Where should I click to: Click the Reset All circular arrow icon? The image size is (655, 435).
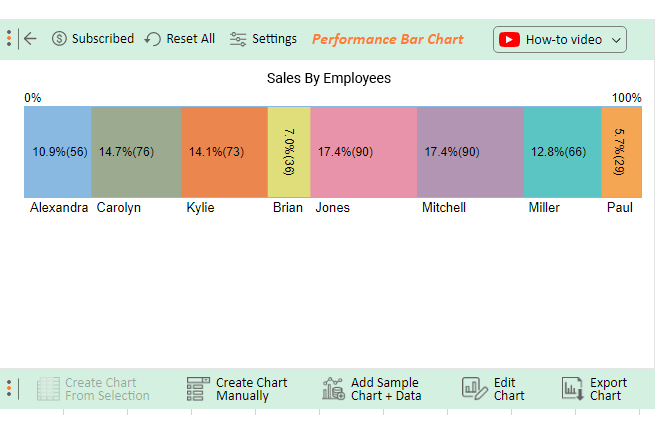click(x=153, y=39)
